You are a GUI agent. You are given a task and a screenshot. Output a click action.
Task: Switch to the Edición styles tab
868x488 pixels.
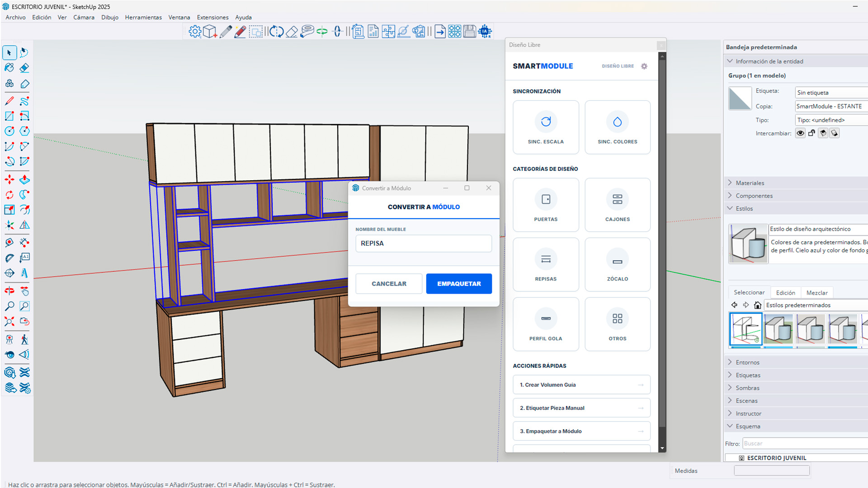tap(785, 292)
